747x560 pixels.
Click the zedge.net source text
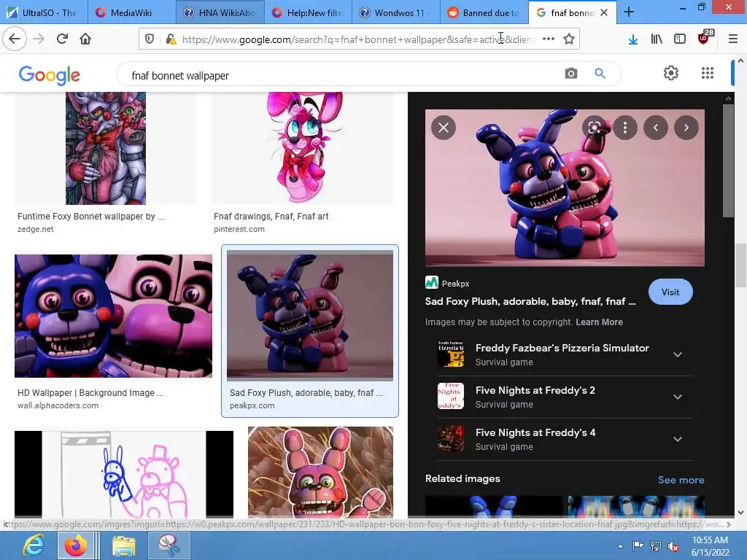(x=35, y=229)
